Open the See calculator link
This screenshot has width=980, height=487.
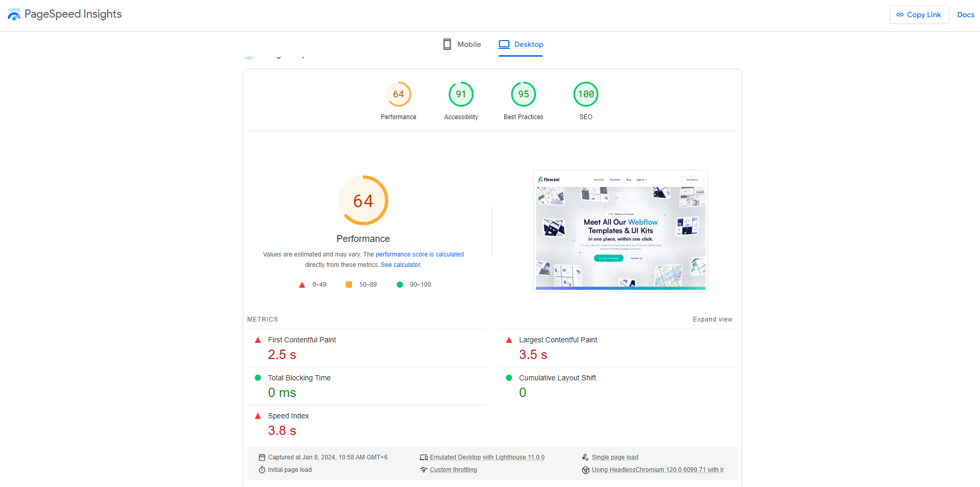[400, 264]
